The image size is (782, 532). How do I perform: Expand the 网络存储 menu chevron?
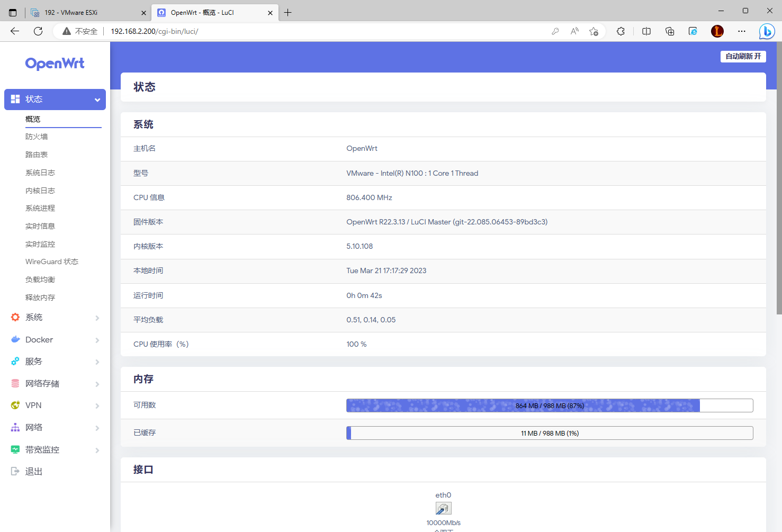pyautogui.click(x=97, y=384)
